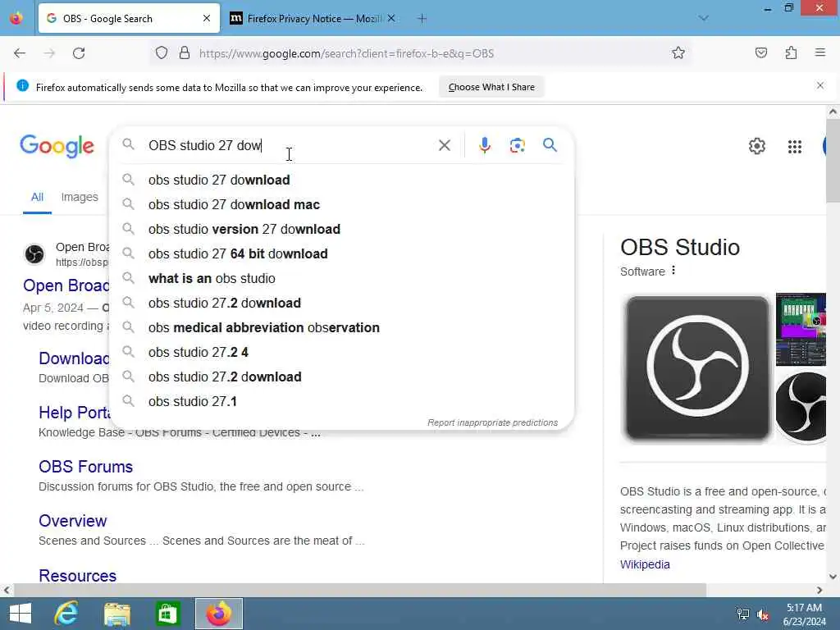Click the large OBS Studio logo image

coord(697,368)
